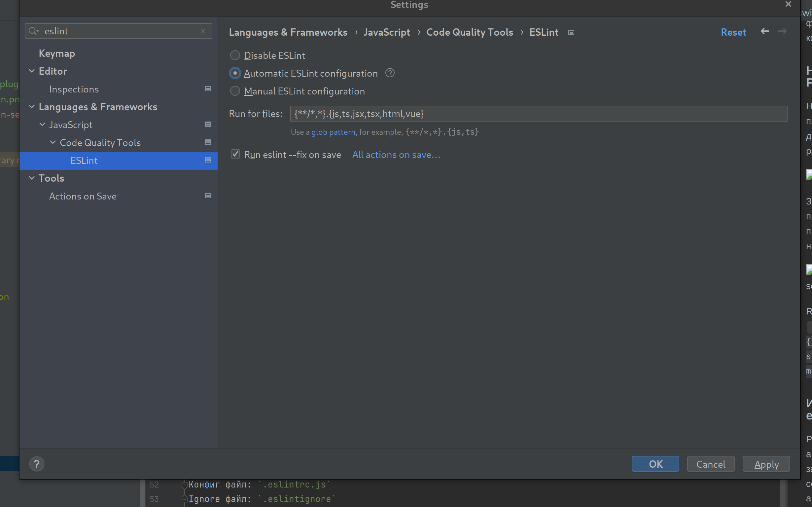
Task: Click the project-level icon next to ESLint breadcrumb
Action: pyautogui.click(x=571, y=32)
